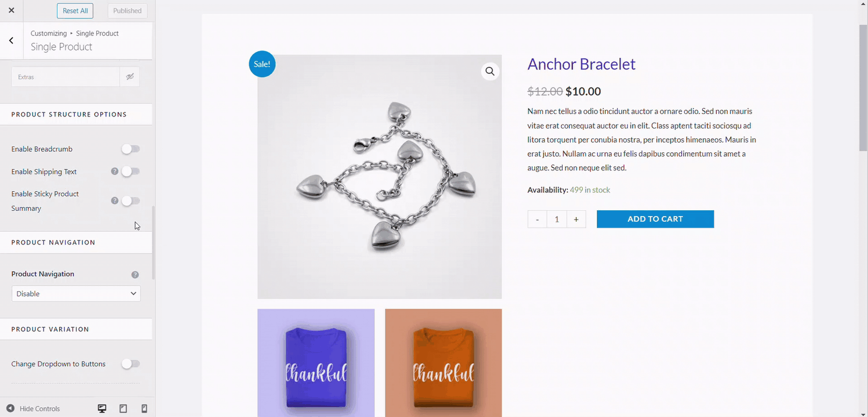Open help icon for Product Navigation

[135, 275]
